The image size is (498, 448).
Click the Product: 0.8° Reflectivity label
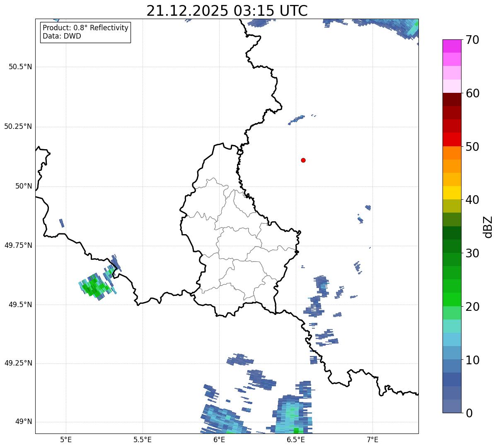[x=86, y=28]
